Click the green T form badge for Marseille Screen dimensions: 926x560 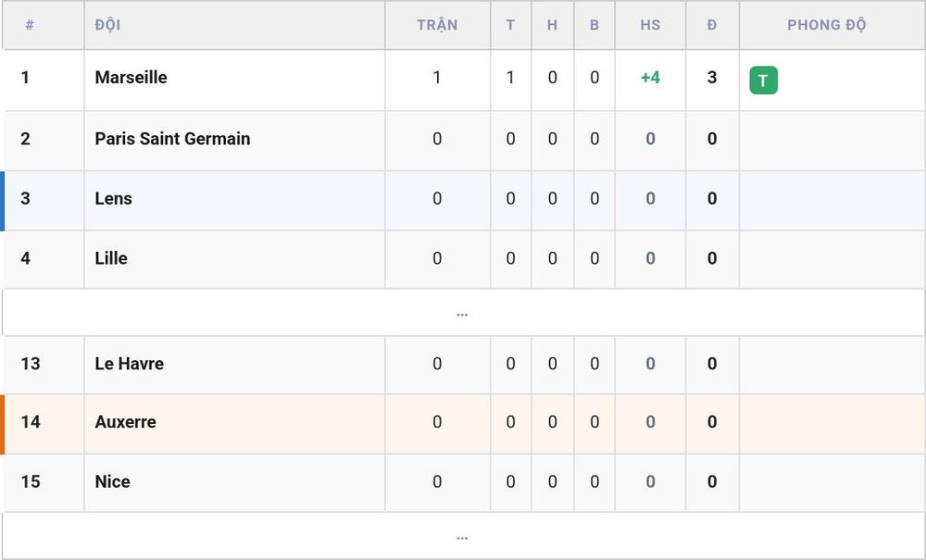pos(763,81)
